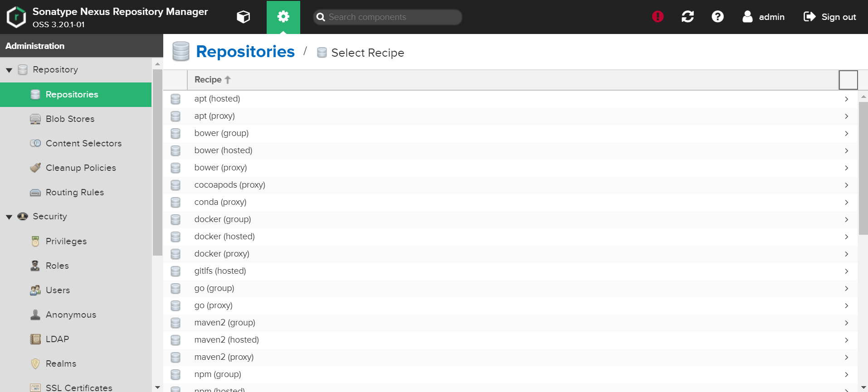Click the database icon for maven2 (group)

[x=176, y=323]
